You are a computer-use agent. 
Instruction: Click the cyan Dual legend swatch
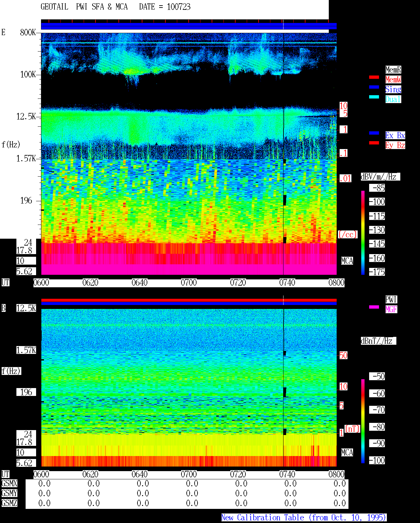(x=374, y=97)
